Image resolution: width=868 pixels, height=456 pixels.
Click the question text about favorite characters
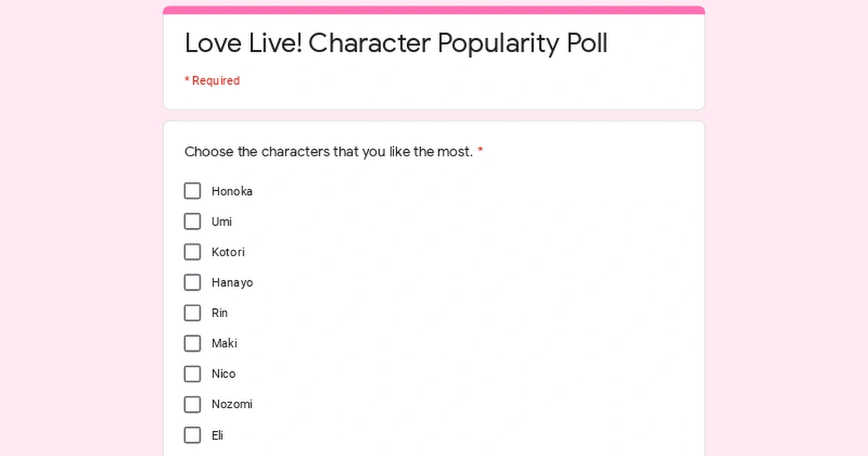[x=325, y=152]
